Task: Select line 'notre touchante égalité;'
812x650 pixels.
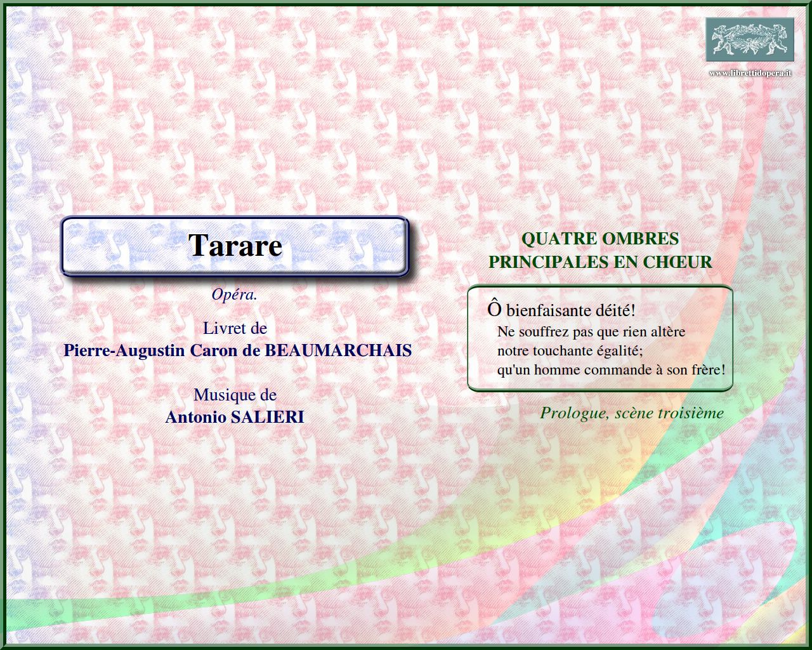Action: (570, 351)
